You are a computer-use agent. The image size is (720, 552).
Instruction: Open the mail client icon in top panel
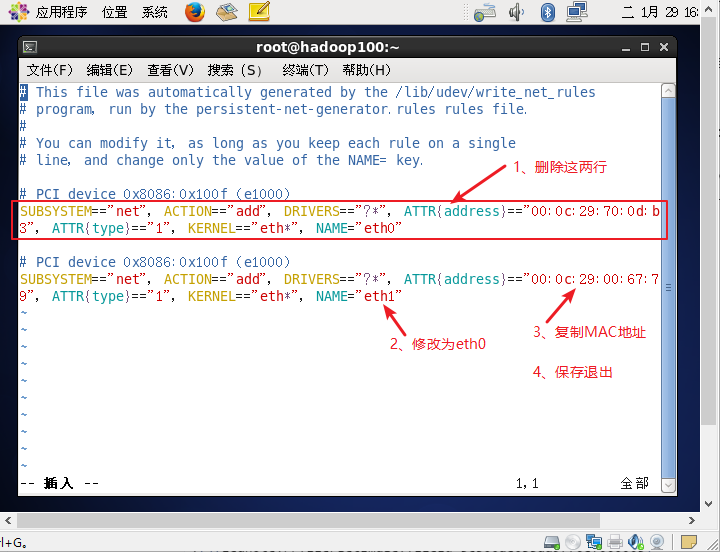227,12
